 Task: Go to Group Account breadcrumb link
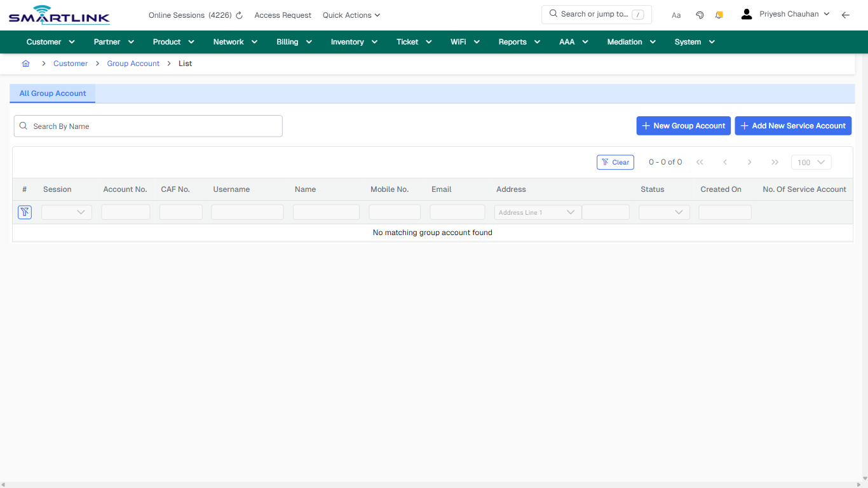(133, 63)
